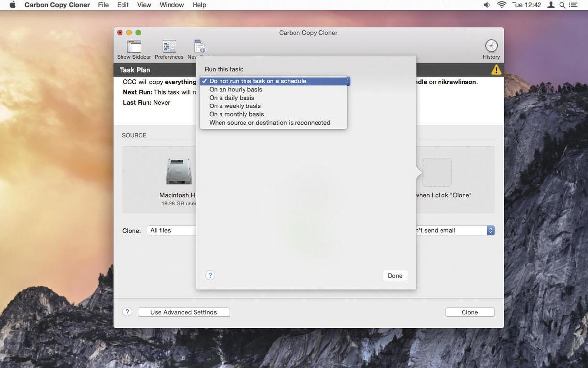Viewport: 588px width, 368px height.
Task: Open the View menu
Action: point(144,5)
